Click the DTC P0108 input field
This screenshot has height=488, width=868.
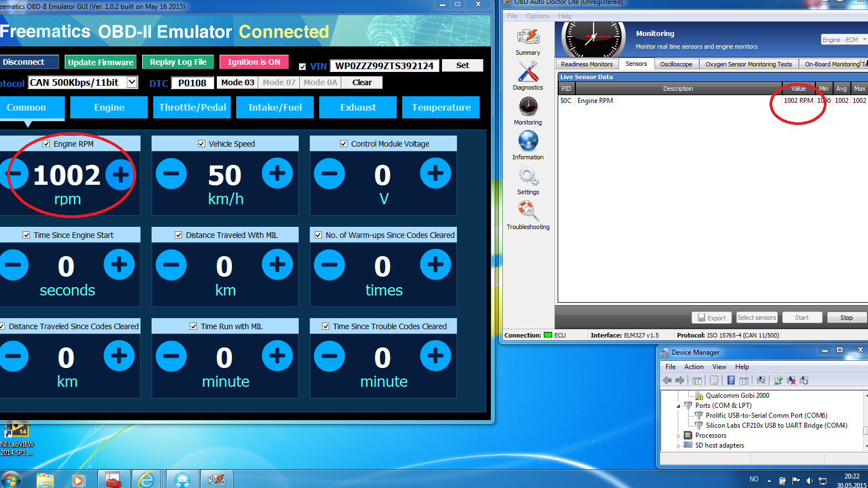tap(192, 83)
